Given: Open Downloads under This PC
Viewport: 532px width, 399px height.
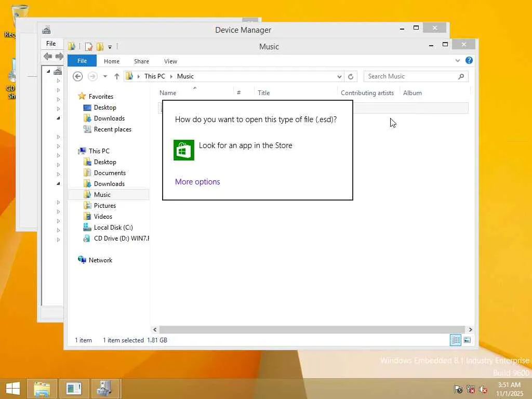Looking at the screenshot, I should (x=109, y=184).
